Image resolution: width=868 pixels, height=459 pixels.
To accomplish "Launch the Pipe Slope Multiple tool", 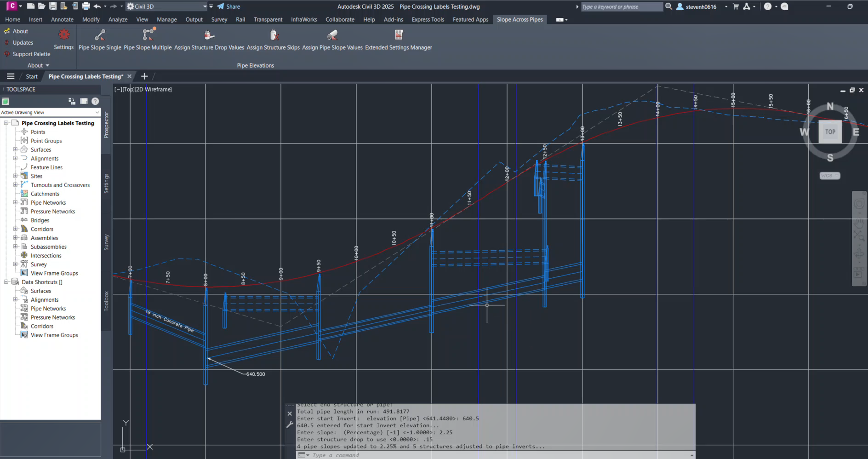I will 148,40.
